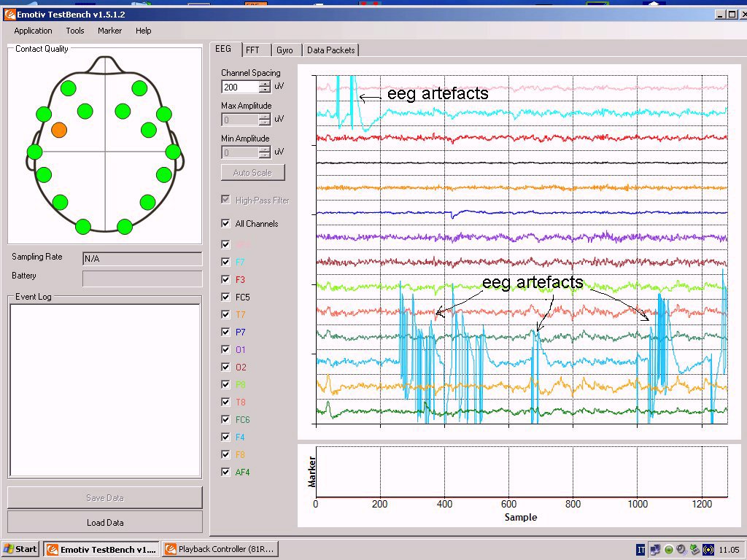This screenshot has height=560, width=747.
Task: Switch to Playback Controller in taskbar
Action: pyautogui.click(x=220, y=549)
